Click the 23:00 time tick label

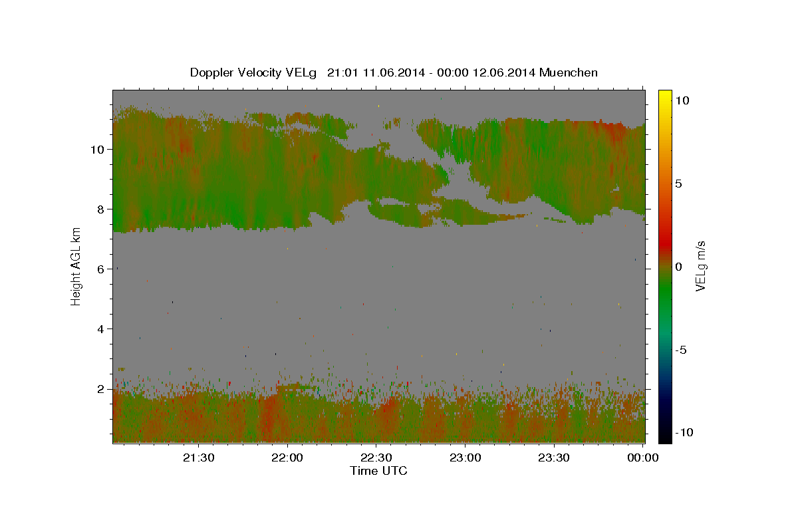(x=465, y=458)
